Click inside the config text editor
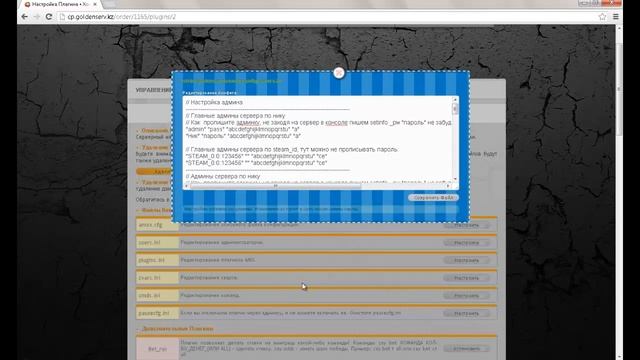 pyautogui.click(x=318, y=140)
